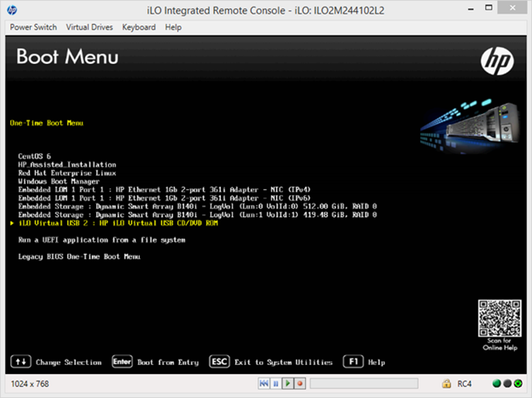Choose Run a UEFI application from file system
Viewport: 532px width, 398px height.
click(x=102, y=240)
